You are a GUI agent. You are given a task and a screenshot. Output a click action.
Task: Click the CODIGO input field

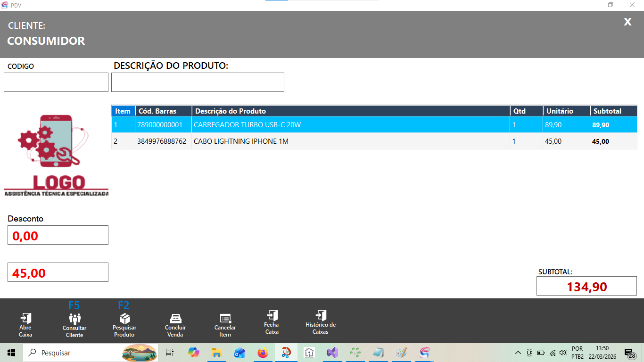[x=56, y=82]
